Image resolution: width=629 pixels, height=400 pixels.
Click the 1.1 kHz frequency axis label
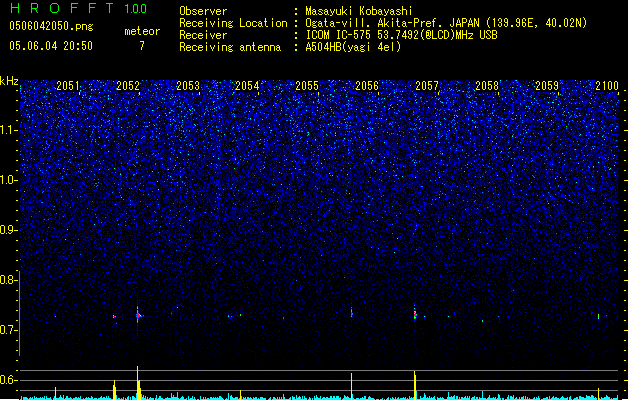[8, 130]
